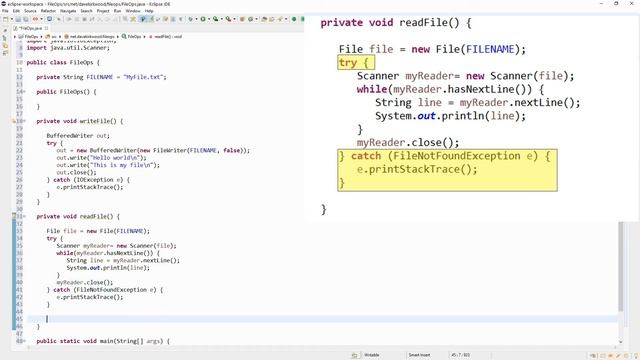Screen dimensions: 640x360
Task: Click the Step Into toolbar icon
Action: pos(99,19)
